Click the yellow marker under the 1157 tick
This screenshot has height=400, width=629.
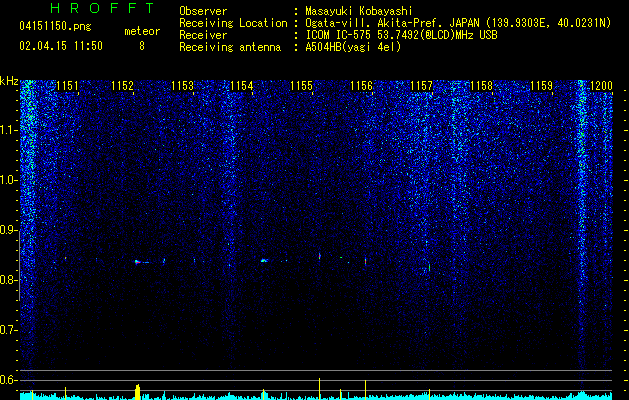point(429,394)
